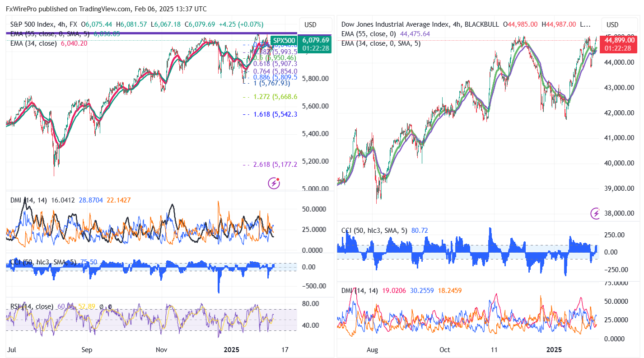Click the L6,067.18 low value
644x358 pixels.
click(x=166, y=24)
